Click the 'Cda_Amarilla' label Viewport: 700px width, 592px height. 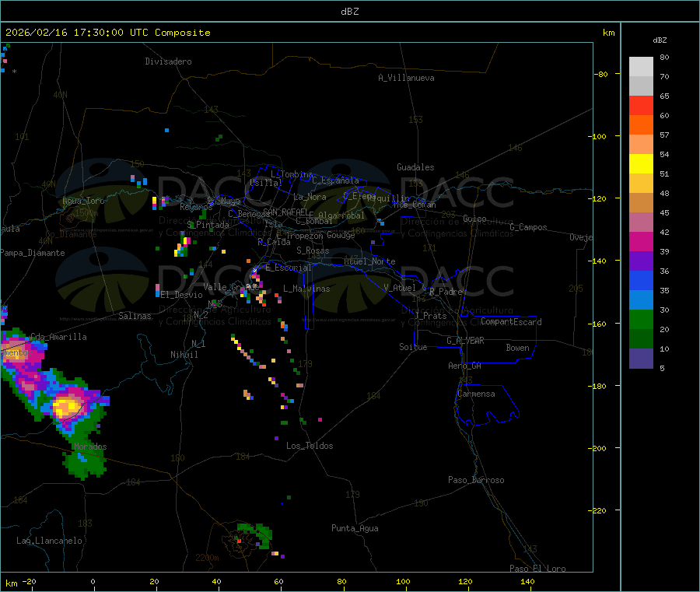pyautogui.click(x=58, y=337)
